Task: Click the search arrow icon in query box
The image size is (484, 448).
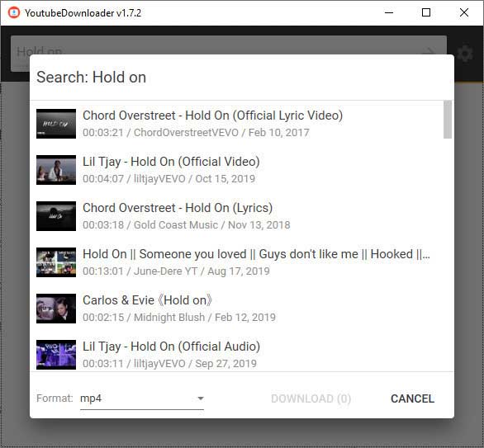Action: click(430, 51)
